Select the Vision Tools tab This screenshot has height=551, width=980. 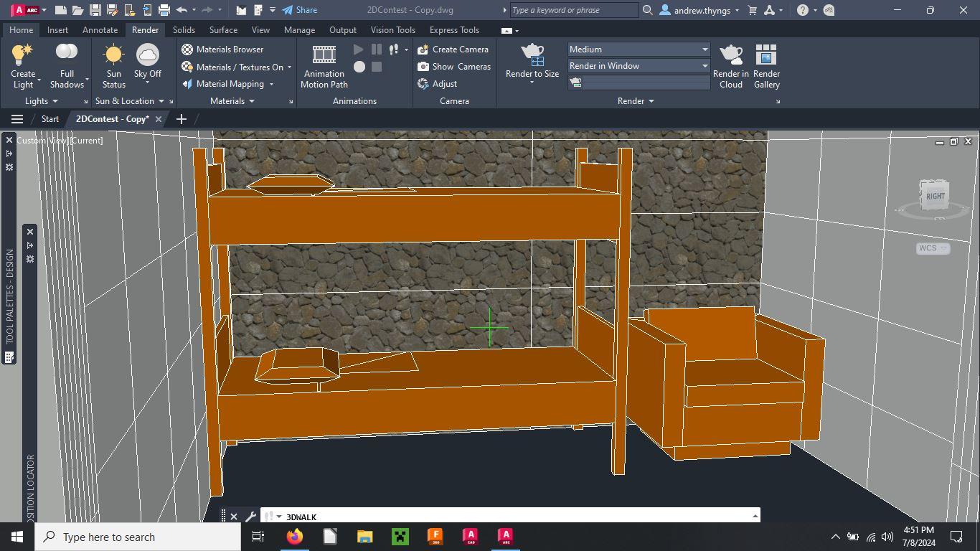click(392, 30)
